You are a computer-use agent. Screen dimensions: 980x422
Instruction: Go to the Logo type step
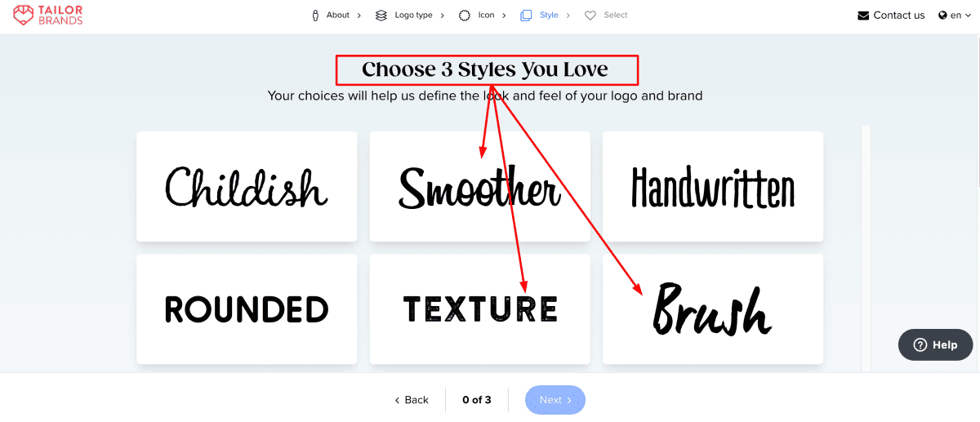click(x=413, y=16)
